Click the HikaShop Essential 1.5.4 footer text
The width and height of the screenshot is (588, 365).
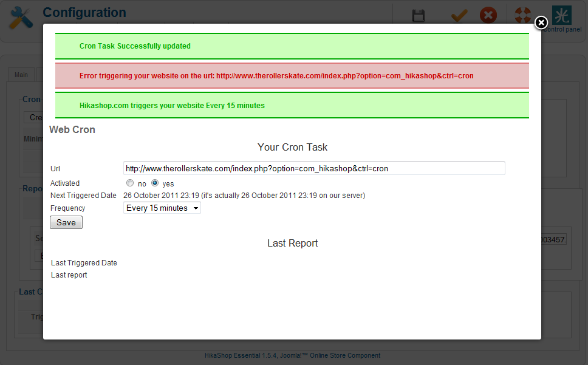(x=293, y=355)
